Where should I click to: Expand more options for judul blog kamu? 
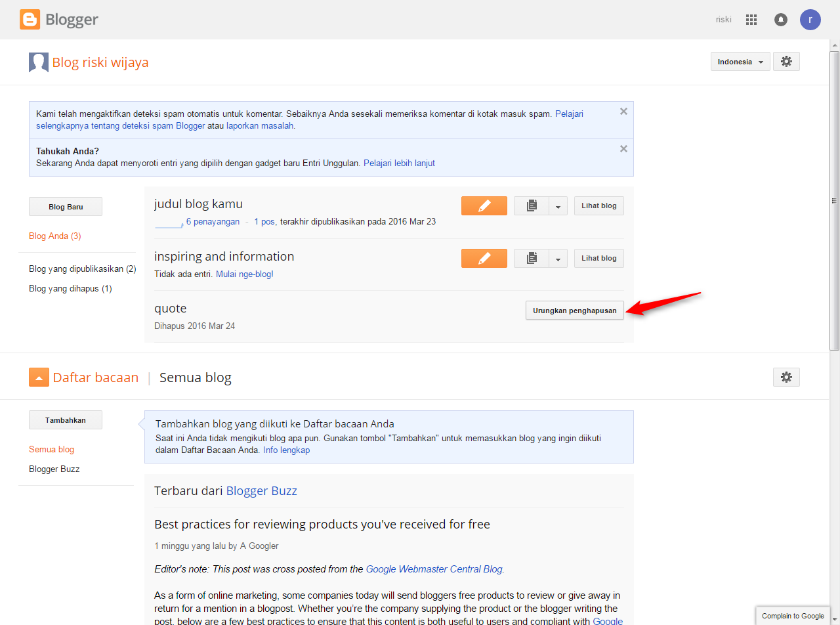558,206
